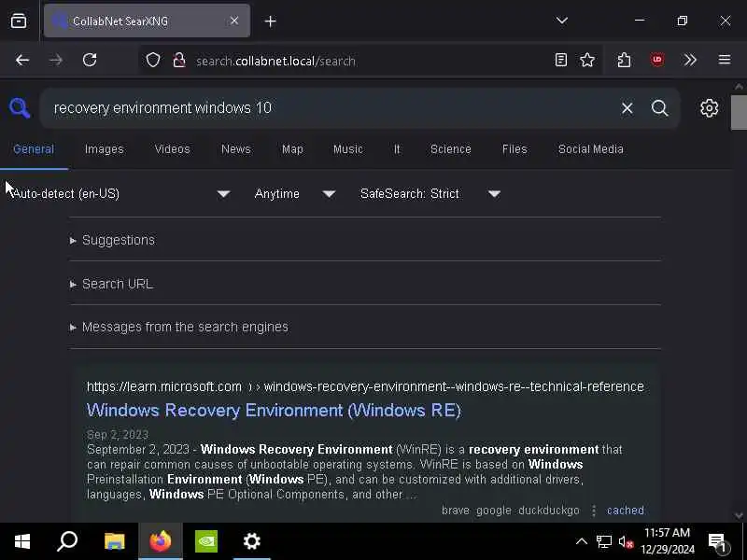
Task: Open the SafeSearch: Strict dropdown
Action: [430, 194]
